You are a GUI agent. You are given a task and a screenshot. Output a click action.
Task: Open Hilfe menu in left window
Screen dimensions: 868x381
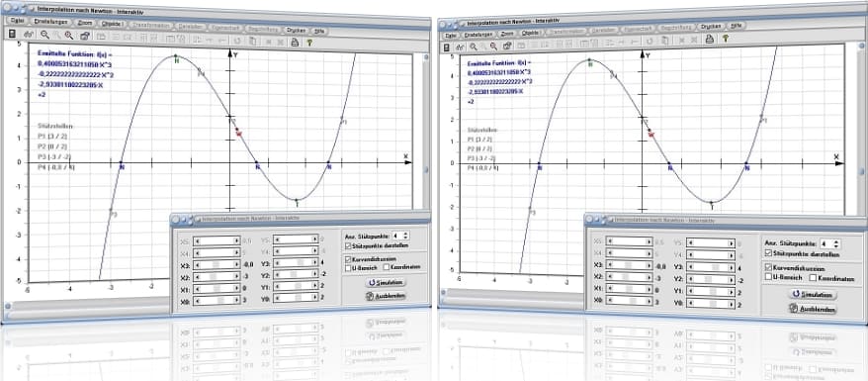[320, 31]
